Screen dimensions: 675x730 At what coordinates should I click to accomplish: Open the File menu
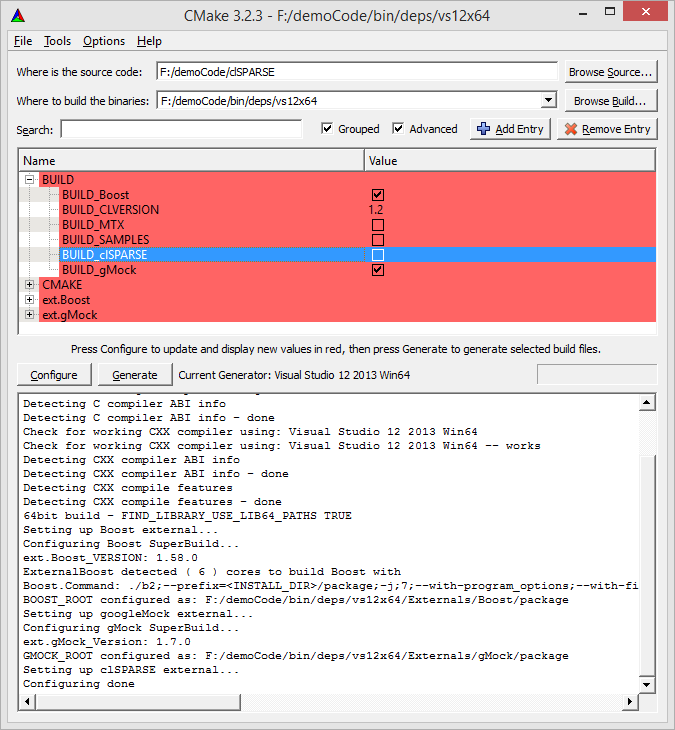click(23, 41)
